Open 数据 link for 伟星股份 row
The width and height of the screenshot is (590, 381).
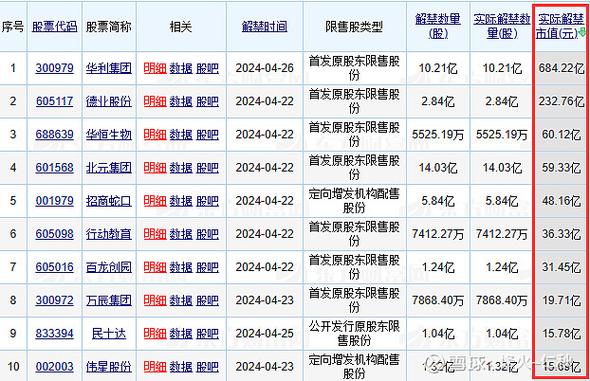point(181,366)
